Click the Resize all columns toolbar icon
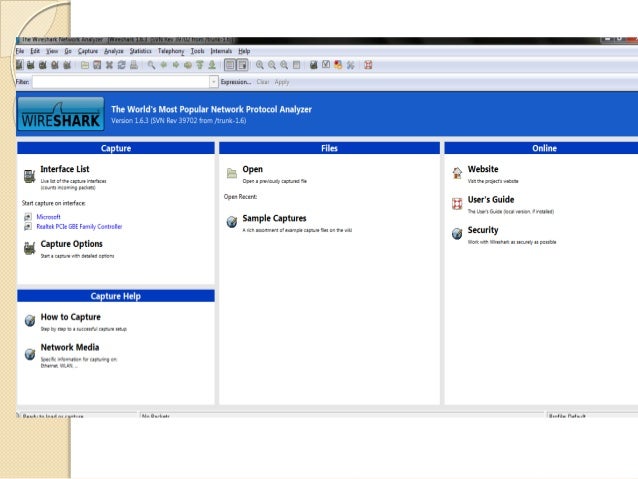This screenshot has width=638, height=479. (x=296, y=65)
